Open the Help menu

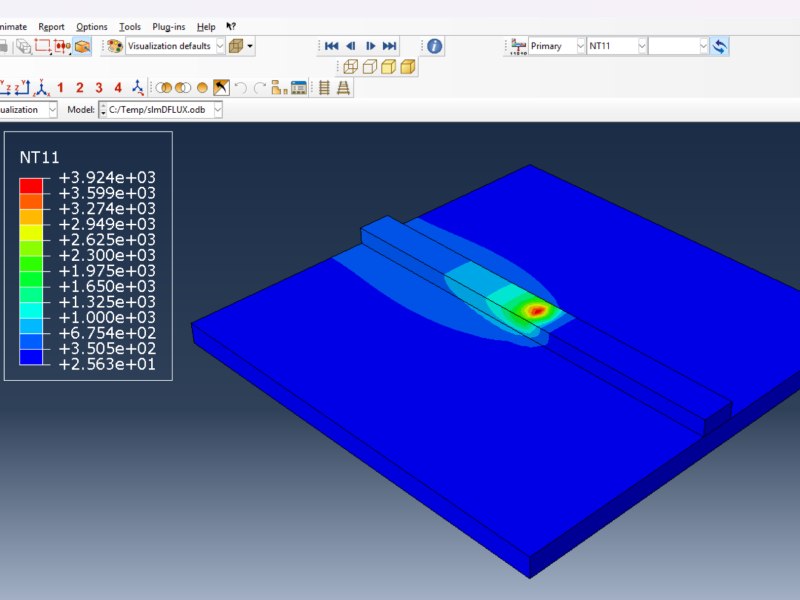coord(206,27)
